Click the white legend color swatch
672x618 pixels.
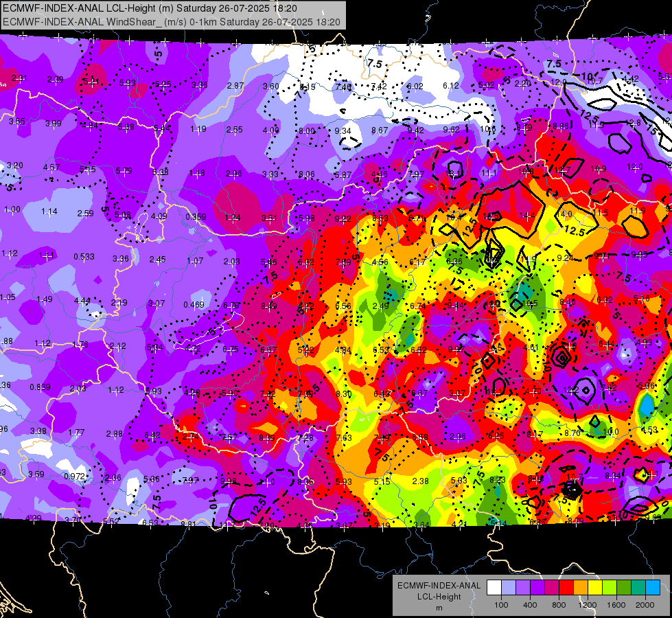coord(494,588)
